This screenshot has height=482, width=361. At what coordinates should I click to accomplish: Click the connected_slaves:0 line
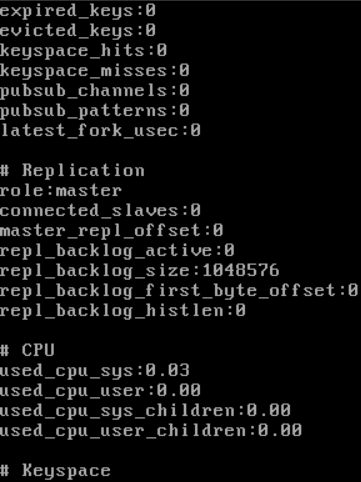(x=100, y=211)
